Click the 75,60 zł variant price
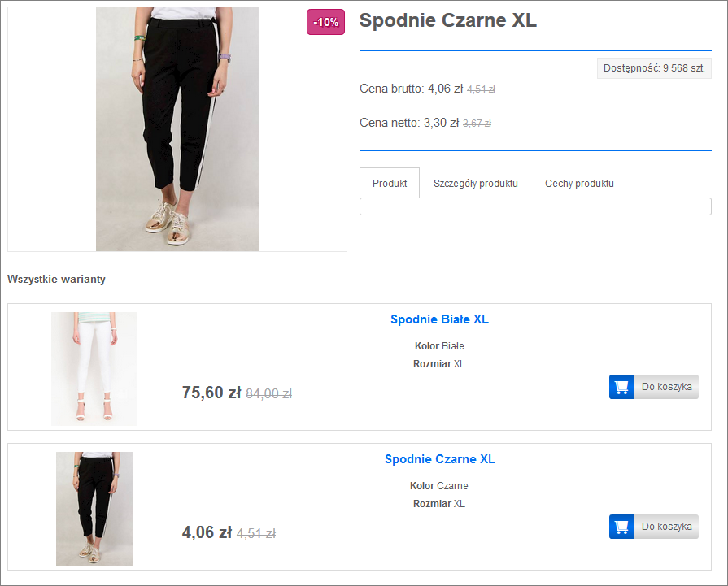The image size is (728, 586). pyautogui.click(x=211, y=393)
